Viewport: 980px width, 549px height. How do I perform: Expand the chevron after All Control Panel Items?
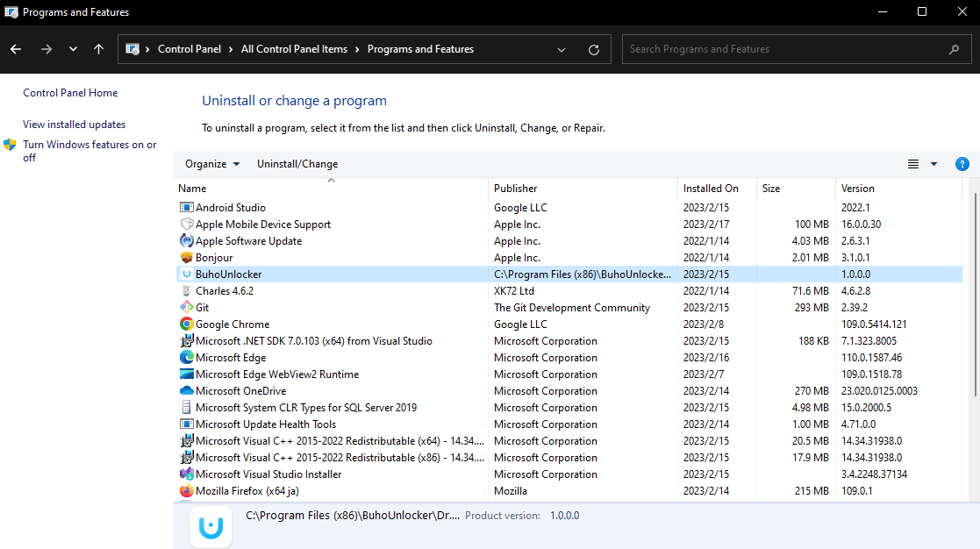pos(357,49)
